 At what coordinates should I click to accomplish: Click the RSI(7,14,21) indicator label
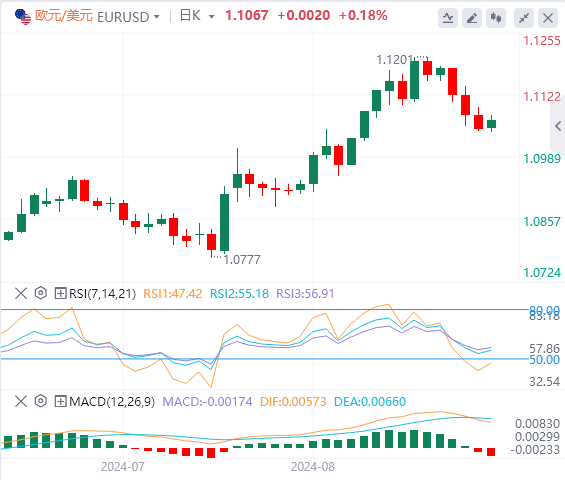(103, 294)
